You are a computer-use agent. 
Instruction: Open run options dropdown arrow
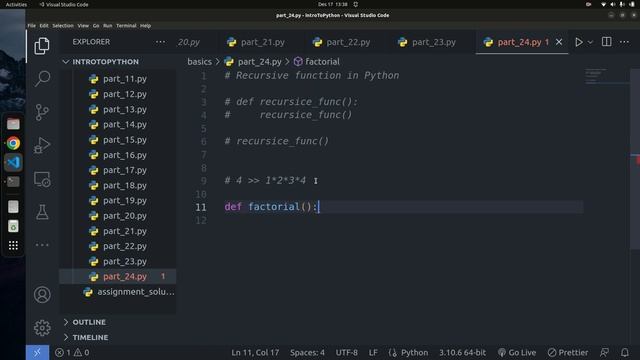[590, 42]
